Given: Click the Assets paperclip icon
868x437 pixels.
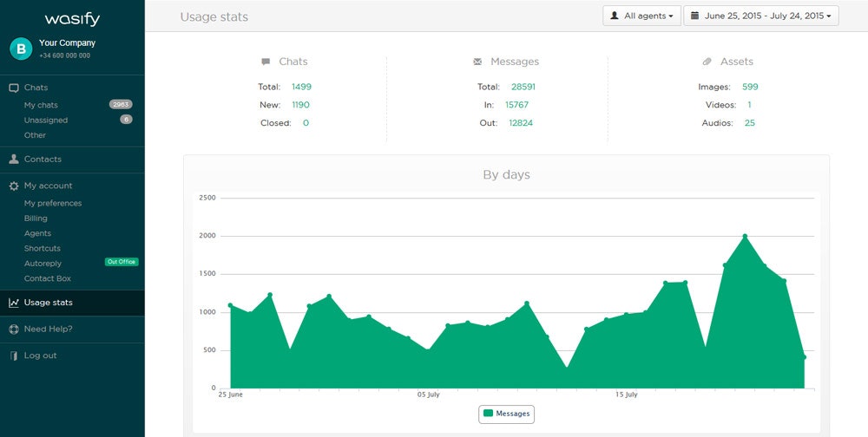Looking at the screenshot, I should pos(707,62).
